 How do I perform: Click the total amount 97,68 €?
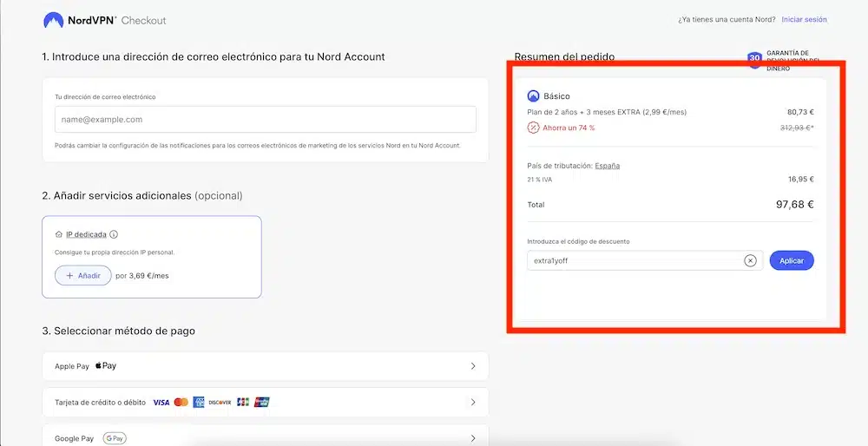(794, 205)
